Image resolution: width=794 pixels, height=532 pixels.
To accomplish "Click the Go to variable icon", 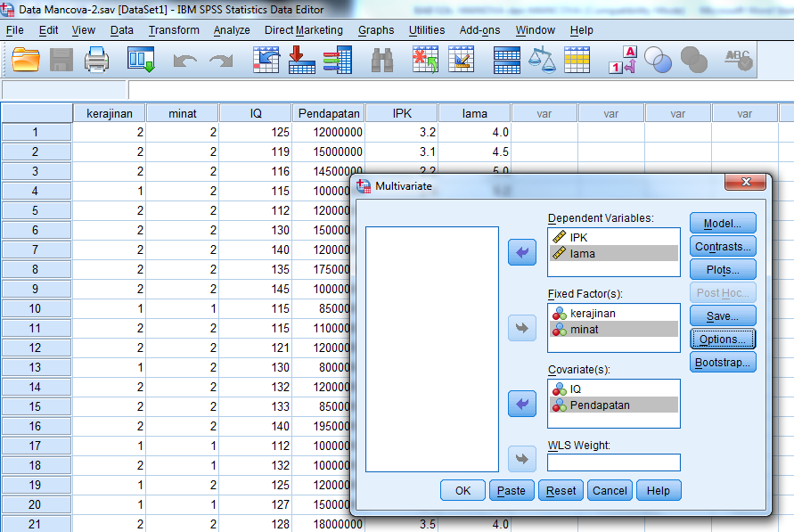I will (x=302, y=61).
